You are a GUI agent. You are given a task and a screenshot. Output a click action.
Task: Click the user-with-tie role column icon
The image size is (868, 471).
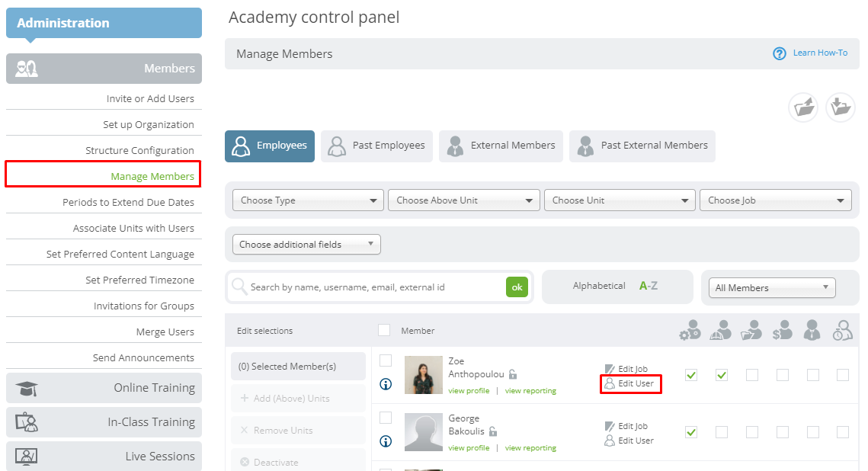812,331
